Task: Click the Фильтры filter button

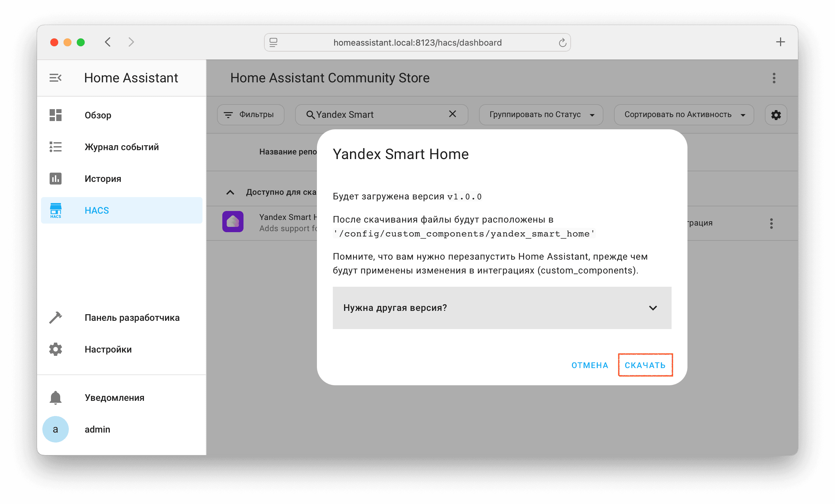Action: pos(250,115)
